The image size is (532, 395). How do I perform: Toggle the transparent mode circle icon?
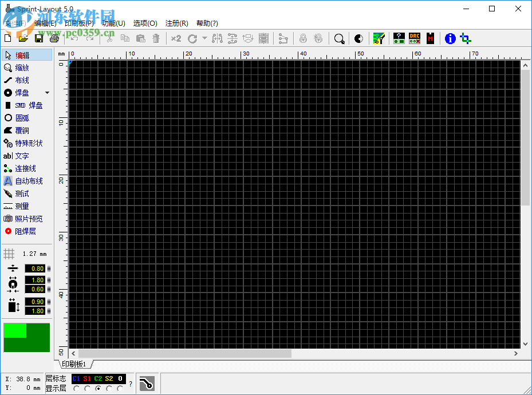(x=358, y=39)
